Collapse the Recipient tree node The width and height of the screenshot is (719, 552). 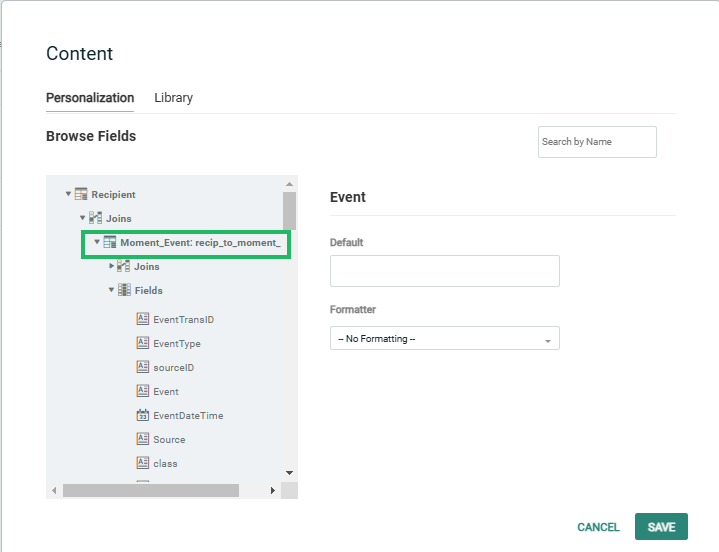[68, 194]
